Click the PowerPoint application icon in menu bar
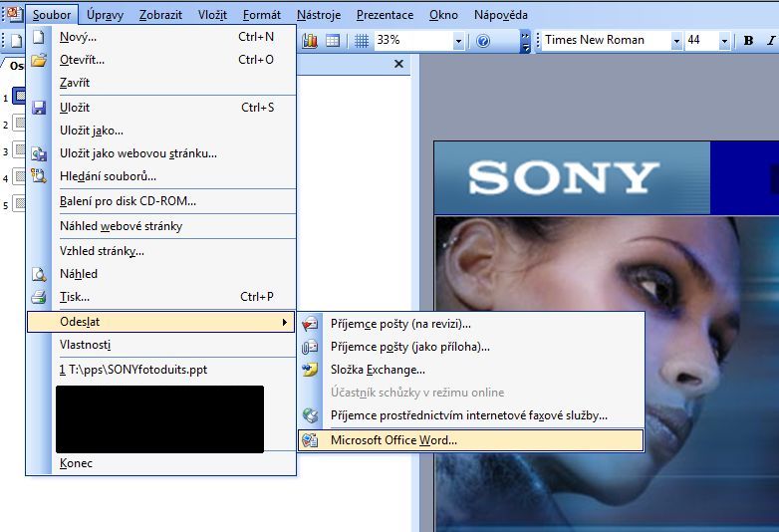Image resolution: width=779 pixels, height=532 pixels. tap(13, 13)
